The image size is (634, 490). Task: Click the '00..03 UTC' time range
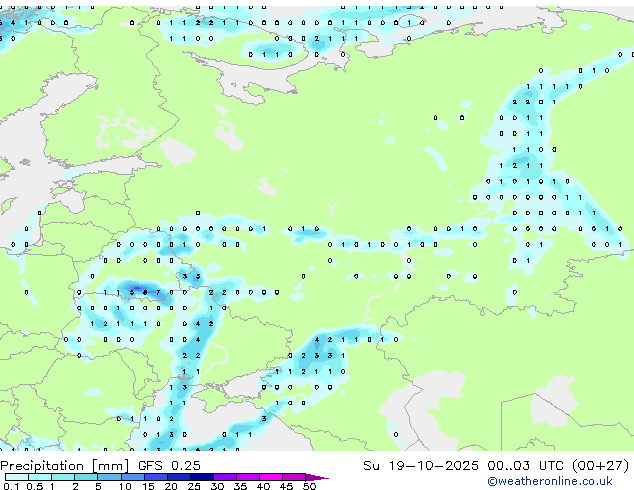click(525, 466)
